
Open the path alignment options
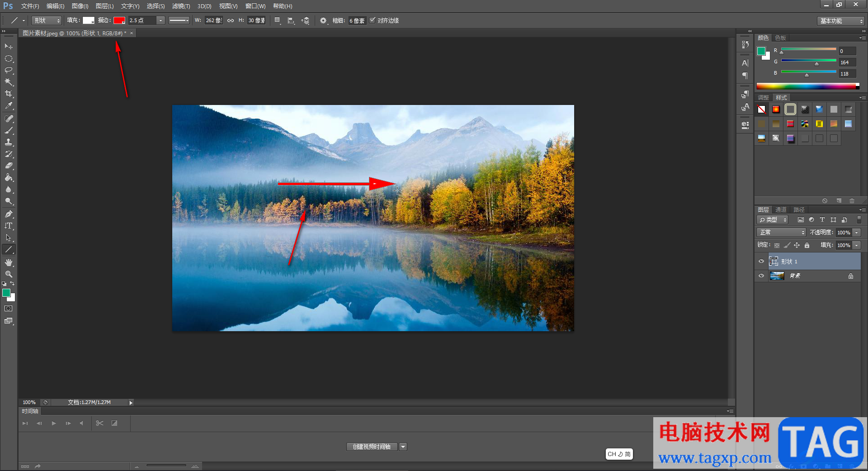(x=291, y=20)
